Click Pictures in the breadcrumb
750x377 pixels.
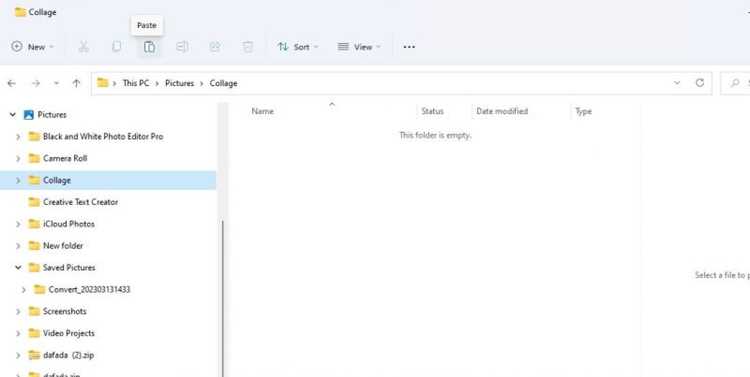click(179, 83)
